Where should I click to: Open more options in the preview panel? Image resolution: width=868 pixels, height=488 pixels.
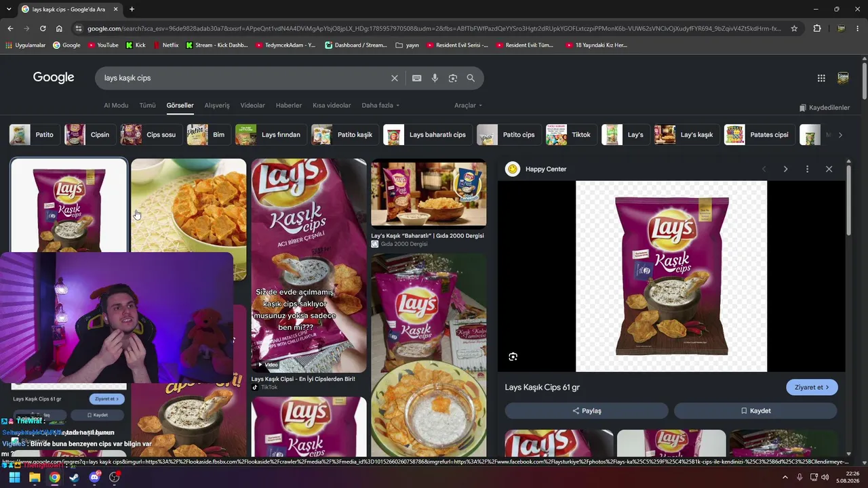pyautogui.click(x=807, y=169)
